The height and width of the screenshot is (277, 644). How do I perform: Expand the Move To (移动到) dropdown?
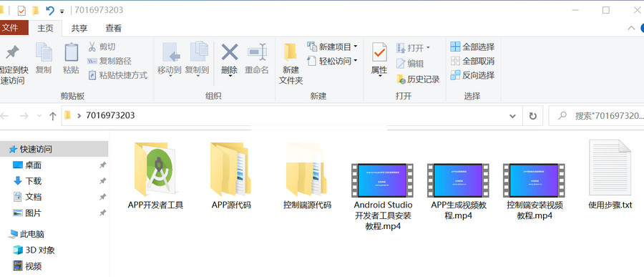pyautogui.click(x=169, y=77)
